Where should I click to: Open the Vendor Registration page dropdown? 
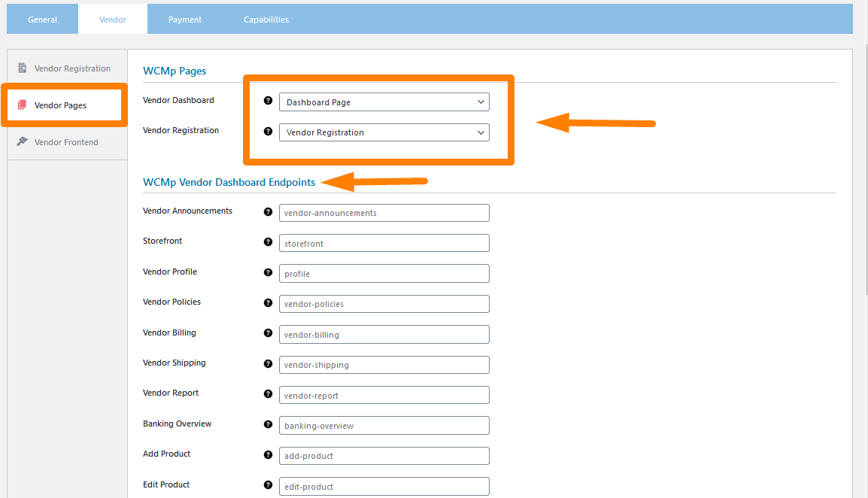pos(384,132)
